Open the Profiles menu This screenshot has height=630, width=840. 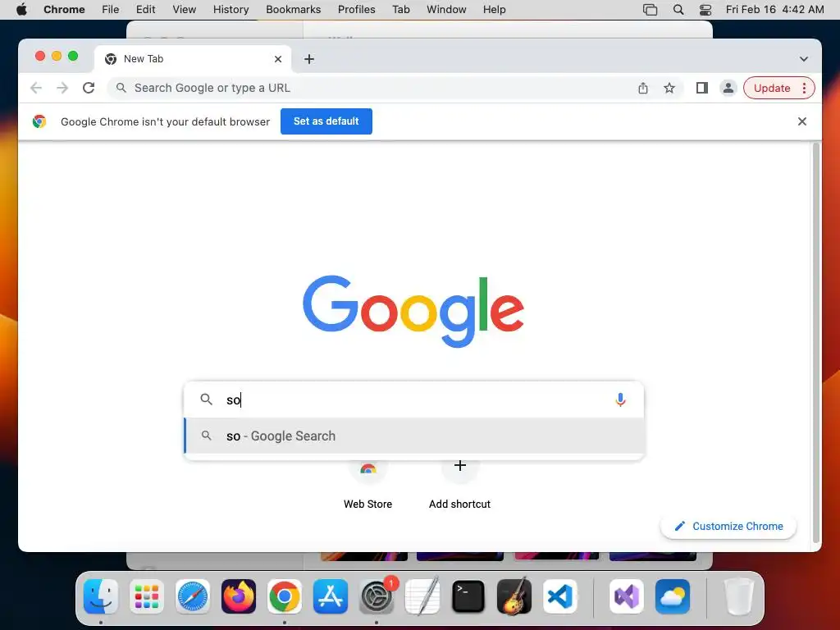point(356,10)
